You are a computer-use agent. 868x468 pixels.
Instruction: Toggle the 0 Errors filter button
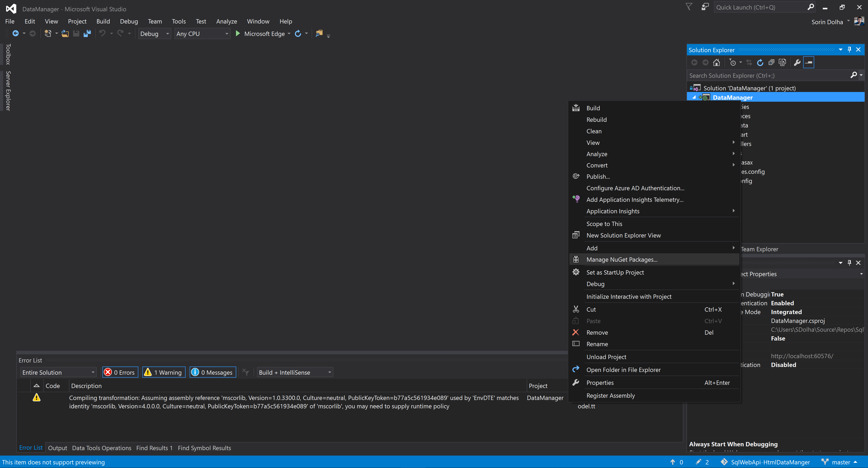pyautogui.click(x=120, y=372)
